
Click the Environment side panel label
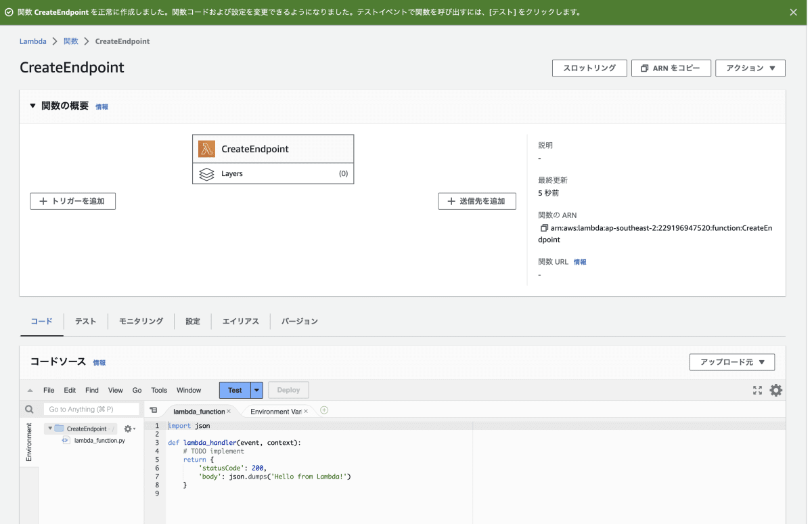coord(29,442)
